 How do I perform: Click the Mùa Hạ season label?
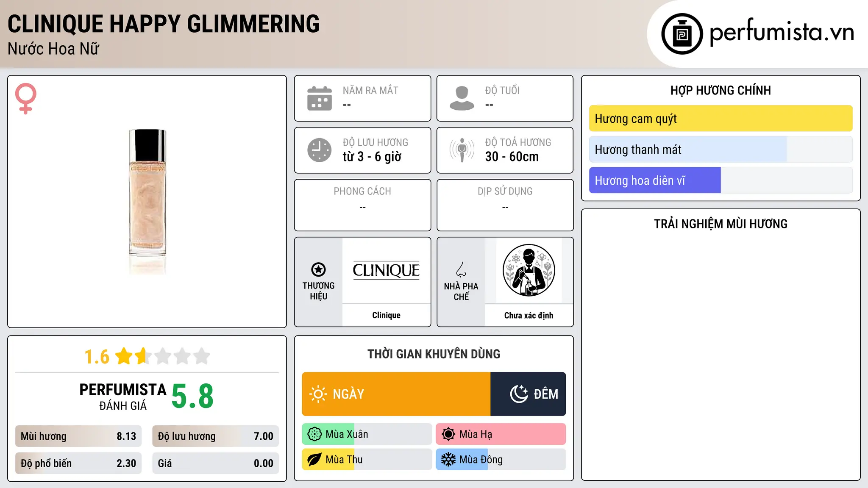476,434
